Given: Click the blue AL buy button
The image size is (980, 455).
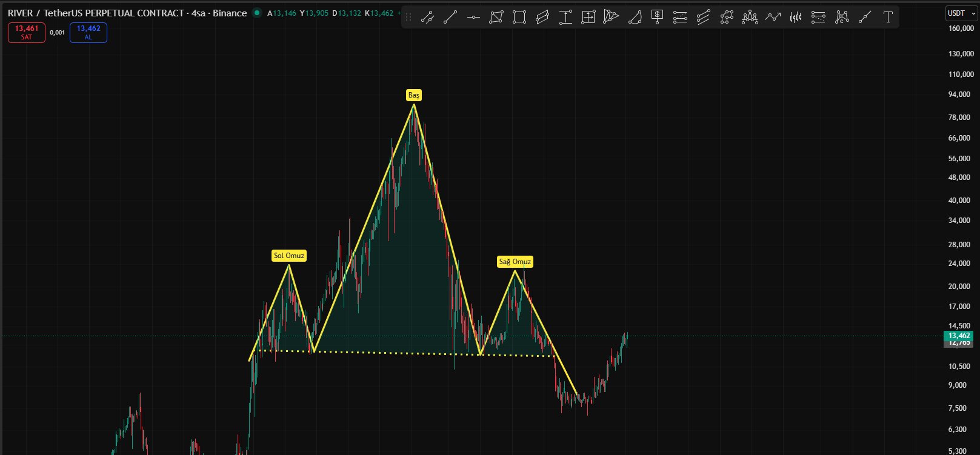Looking at the screenshot, I should (x=88, y=33).
